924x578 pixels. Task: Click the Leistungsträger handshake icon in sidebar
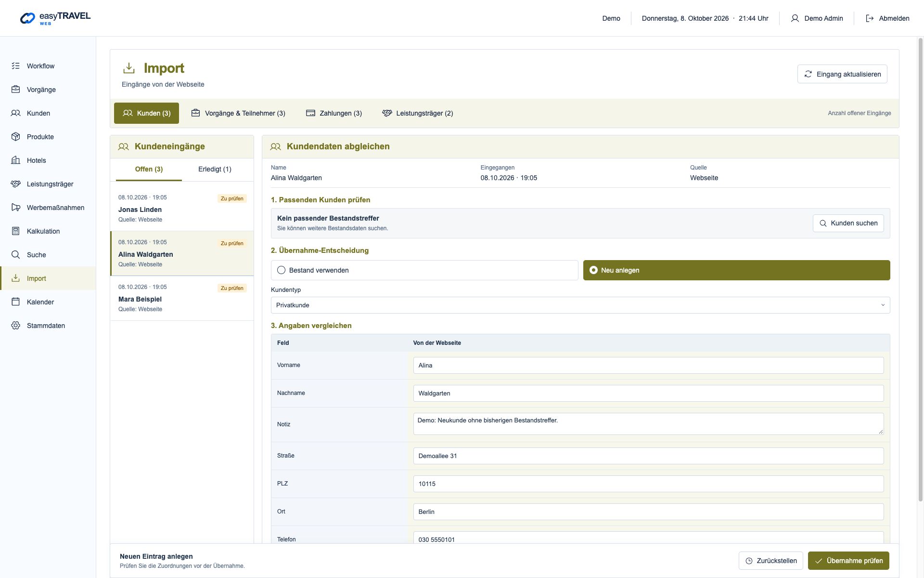[16, 184]
